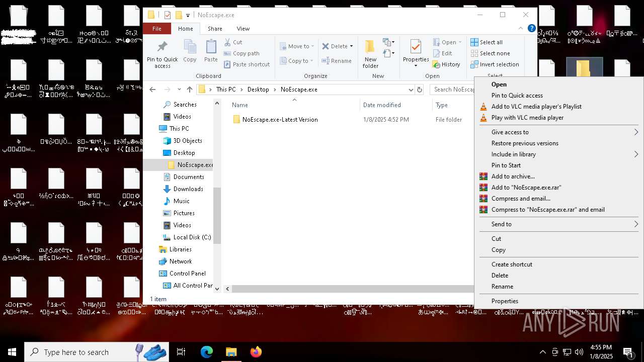Open the Move to dropdown

(x=297, y=46)
